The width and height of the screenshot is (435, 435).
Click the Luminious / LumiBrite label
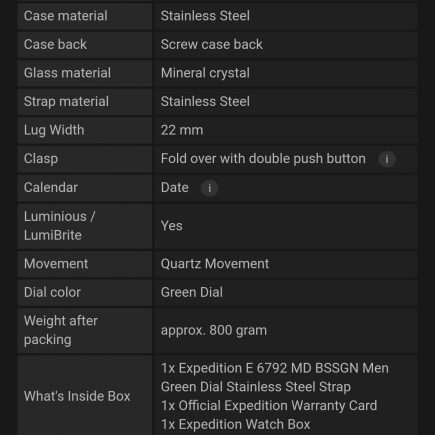tap(59, 226)
